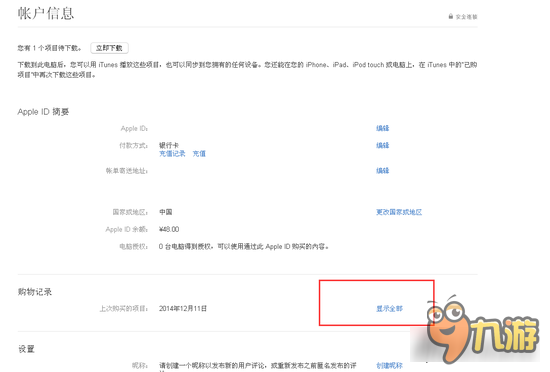Select the 昵称 label
Screen dimensions: 550x372
coord(140,366)
